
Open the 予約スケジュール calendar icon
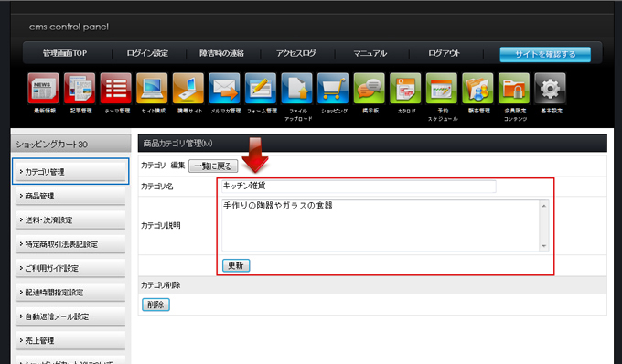(442, 88)
